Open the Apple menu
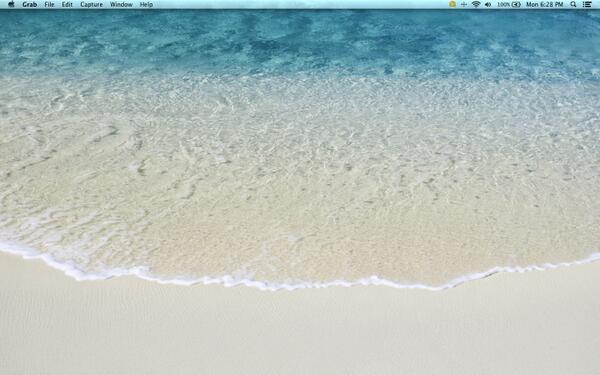Viewport: 600px width, 375px height. click(x=11, y=4)
